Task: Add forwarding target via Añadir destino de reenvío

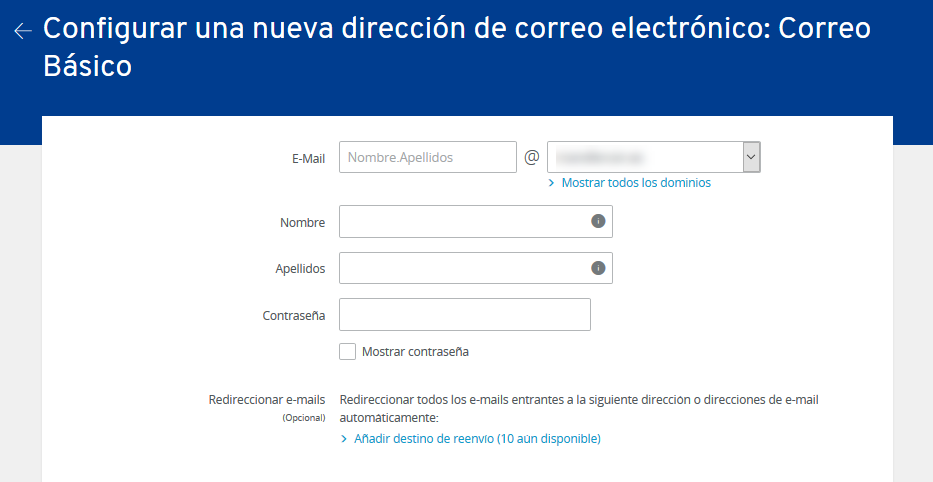Action: pos(477,439)
